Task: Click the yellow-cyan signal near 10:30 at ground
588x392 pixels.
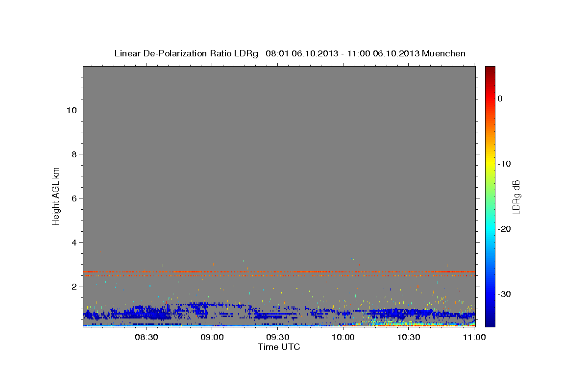Action: [409, 323]
